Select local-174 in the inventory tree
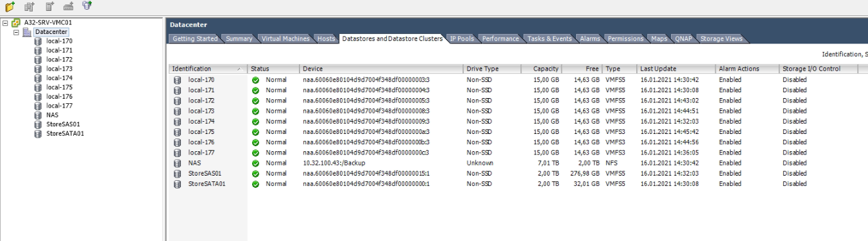Screen dimensions: 868x241 pyautogui.click(x=59, y=78)
